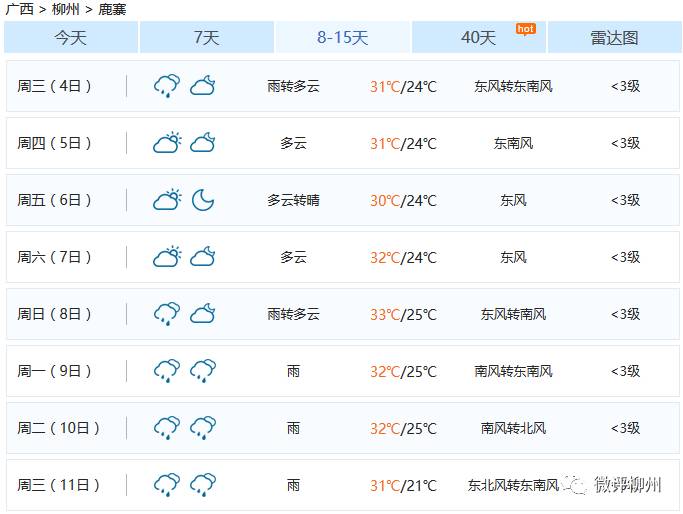Click night rain icon for 周三 11日
The width and height of the screenshot is (683, 514).
[x=203, y=485]
